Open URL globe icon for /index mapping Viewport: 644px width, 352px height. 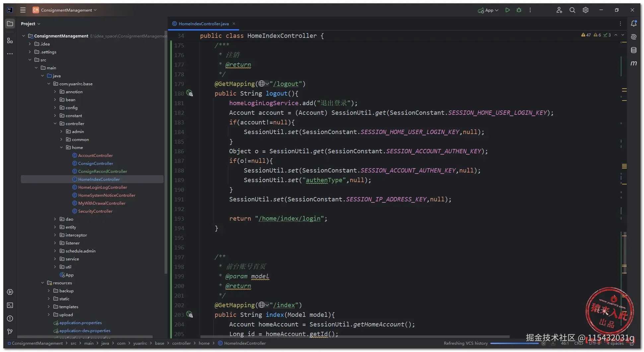pyautogui.click(x=262, y=305)
